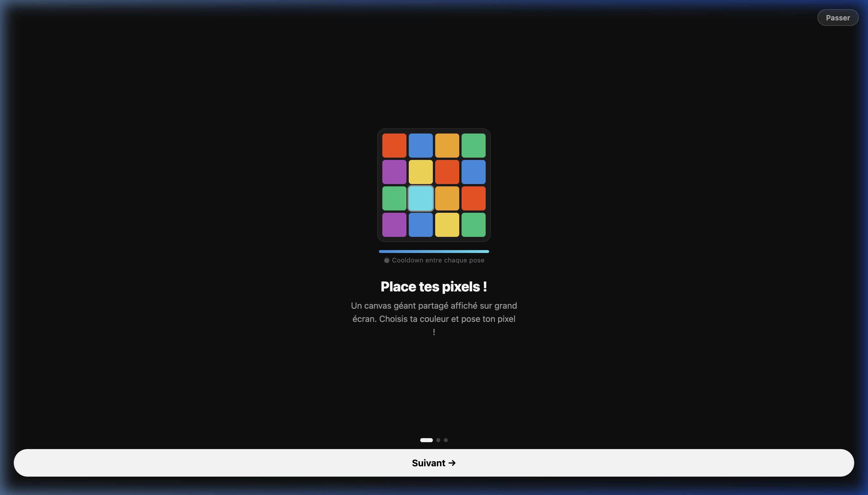
Task: Tap the red square in grid's top-left corner
Action: pyautogui.click(x=394, y=146)
